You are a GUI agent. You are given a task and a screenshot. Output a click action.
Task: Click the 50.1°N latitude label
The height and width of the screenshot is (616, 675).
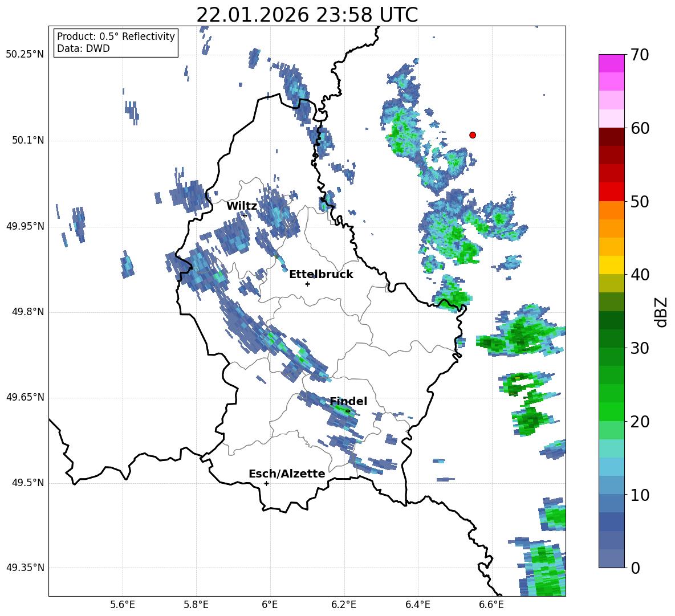point(28,141)
